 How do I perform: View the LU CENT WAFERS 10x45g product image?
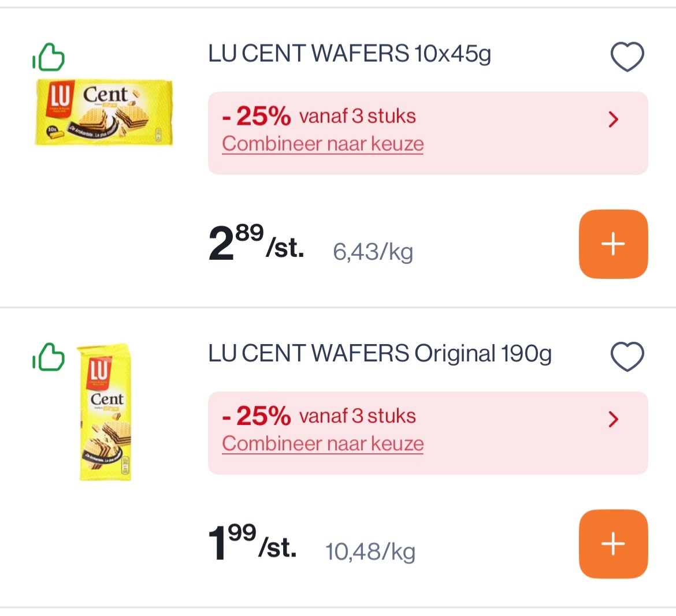click(x=104, y=114)
